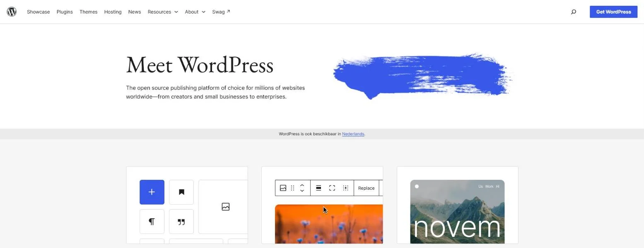Click the image placeholder block tile
Screen dimensions: 644x248
pyautogui.click(x=223, y=207)
